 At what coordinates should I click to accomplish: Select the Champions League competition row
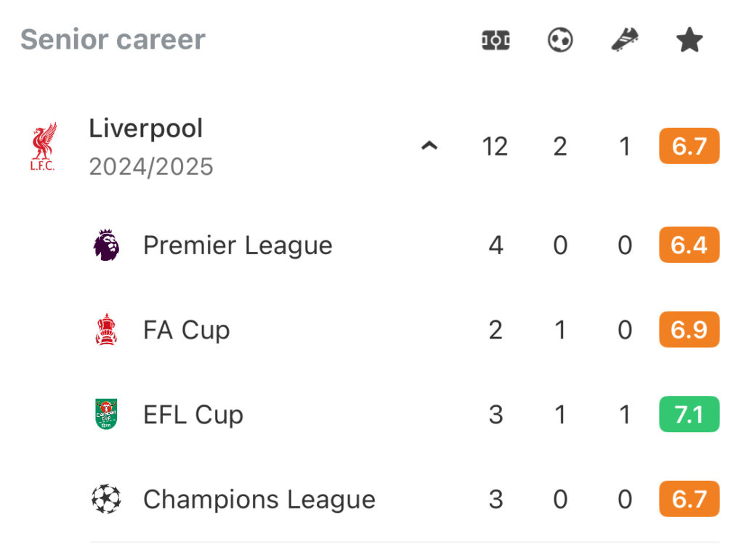pyautogui.click(x=405, y=499)
